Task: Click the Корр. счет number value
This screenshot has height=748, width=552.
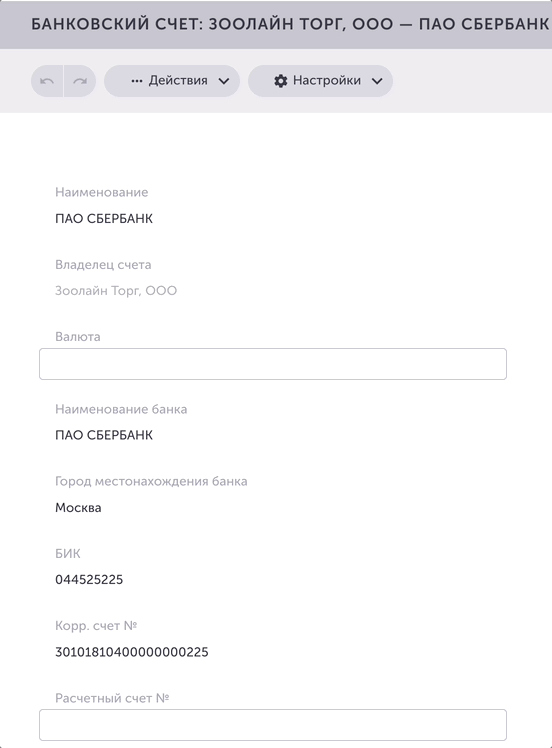Action: (x=132, y=652)
